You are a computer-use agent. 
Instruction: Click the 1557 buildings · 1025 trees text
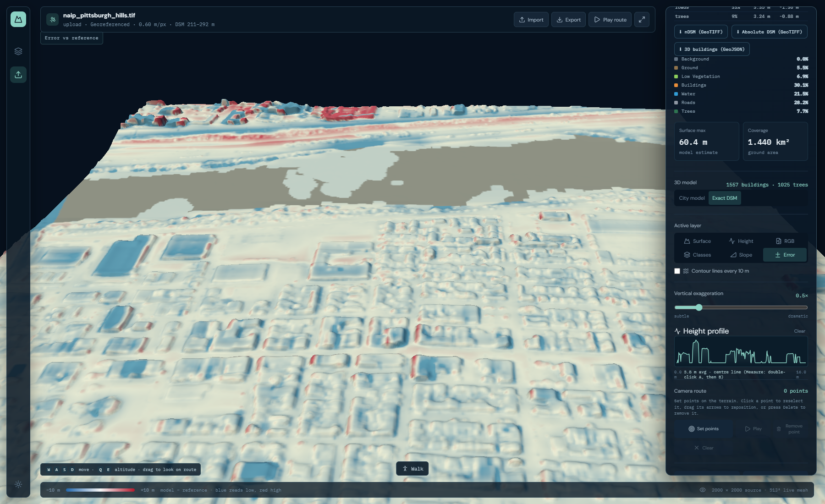767,185
